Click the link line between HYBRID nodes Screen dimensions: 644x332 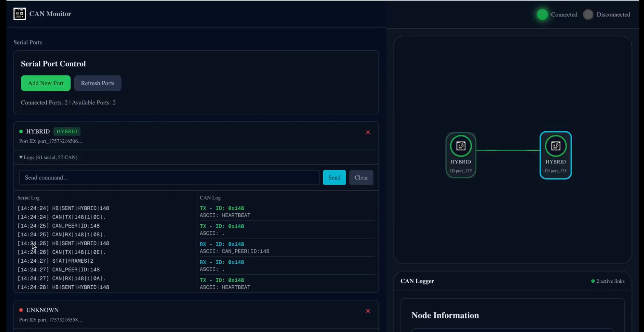pyautogui.click(x=508, y=150)
